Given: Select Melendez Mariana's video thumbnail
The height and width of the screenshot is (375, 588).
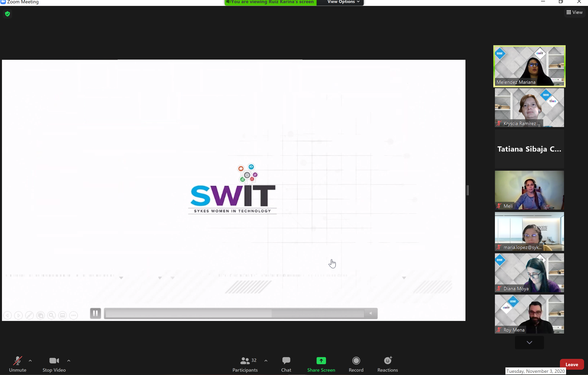Looking at the screenshot, I should click(529, 66).
